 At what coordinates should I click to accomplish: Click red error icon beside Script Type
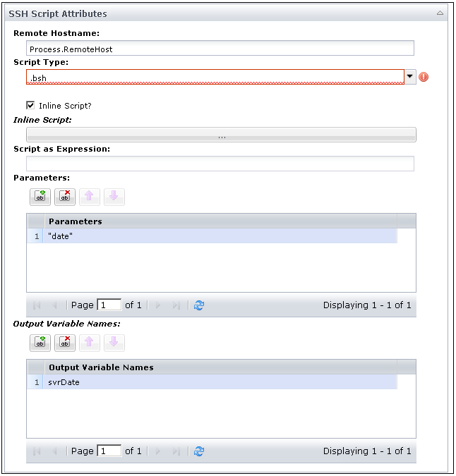424,77
